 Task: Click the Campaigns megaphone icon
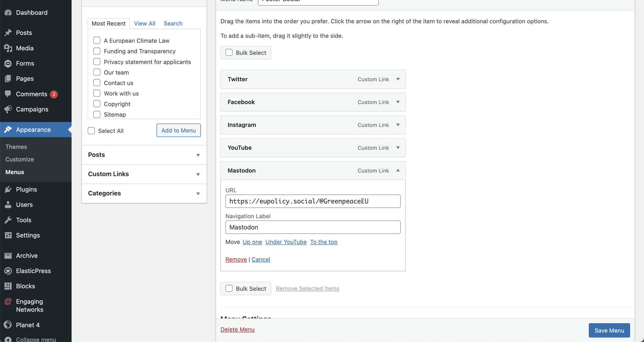(x=8, y=109)
